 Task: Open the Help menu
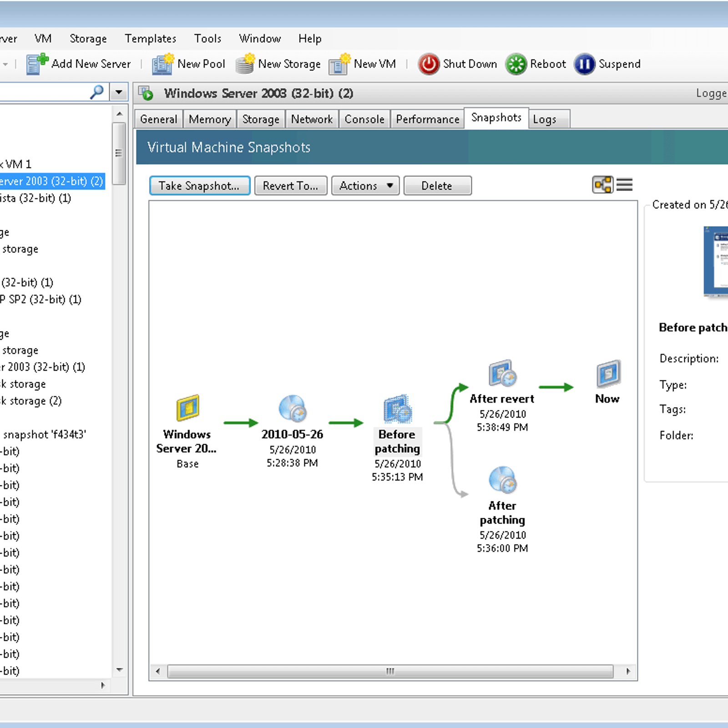click(310, 39)
